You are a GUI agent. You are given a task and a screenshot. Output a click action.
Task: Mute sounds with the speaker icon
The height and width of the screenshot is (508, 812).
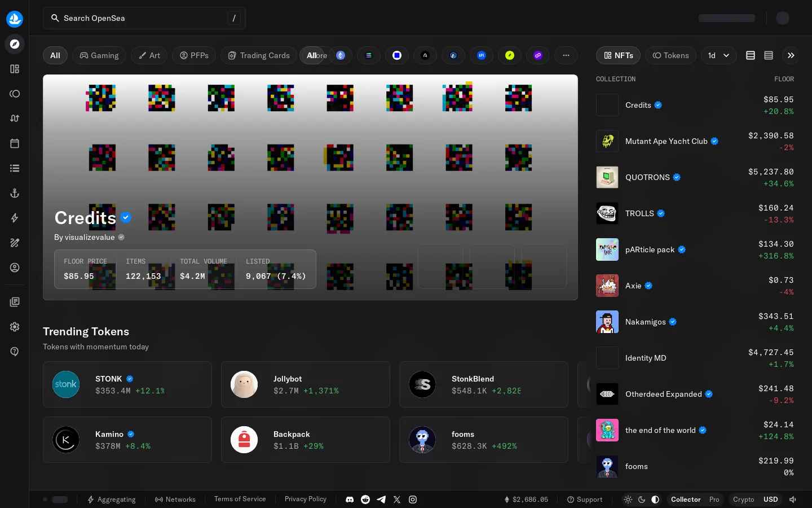[x=793, y=500]
